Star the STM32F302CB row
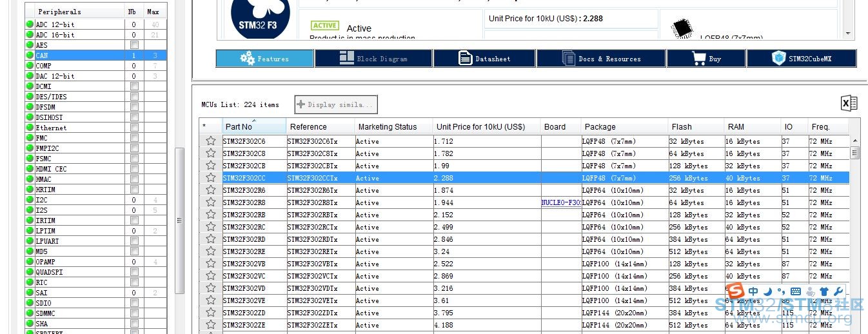 pyautogui.click(x=210, y=166)
